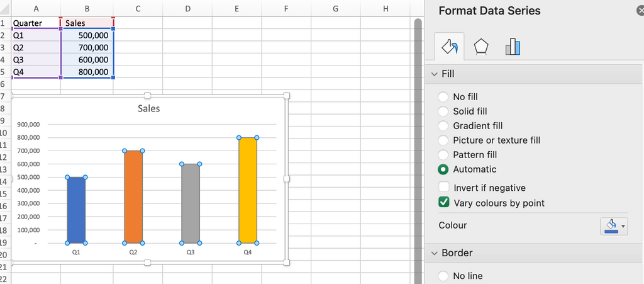
Task: Select Picture or texture fill option
Action: tap(443, 140)
